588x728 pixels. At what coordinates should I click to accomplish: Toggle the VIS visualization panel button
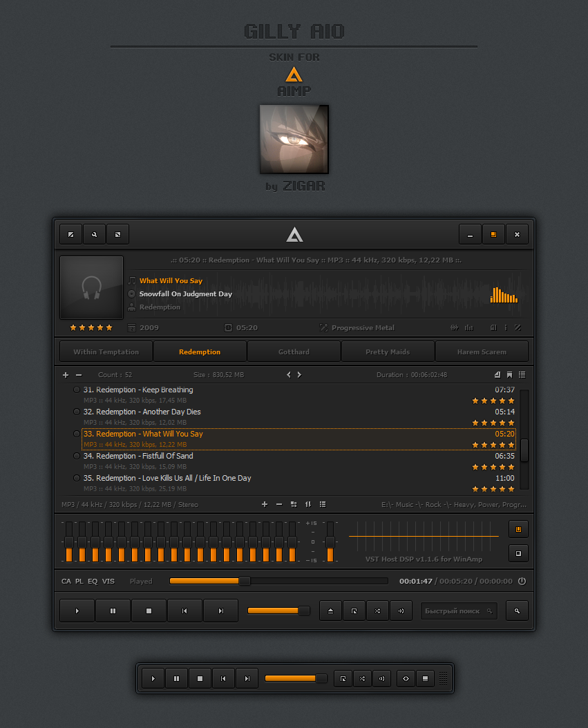tap(108, 582)
